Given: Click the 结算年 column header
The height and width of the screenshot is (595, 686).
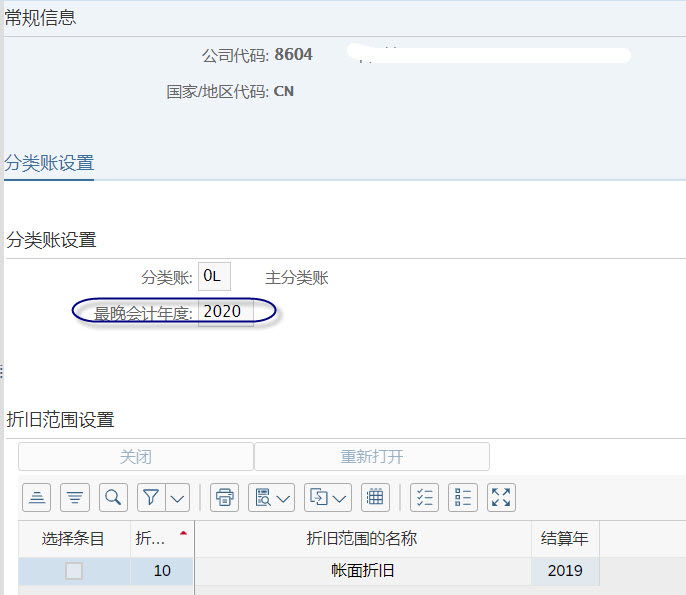Looking at the screenshot, I should pyautogui.click(x=565, y=538).
